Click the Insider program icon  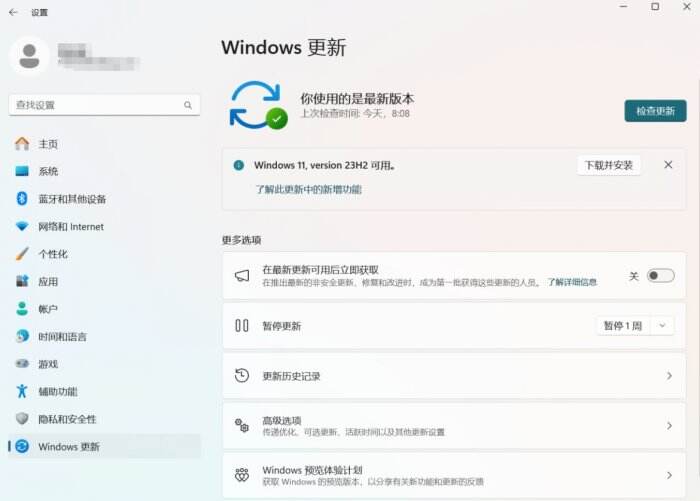point(242,475)
